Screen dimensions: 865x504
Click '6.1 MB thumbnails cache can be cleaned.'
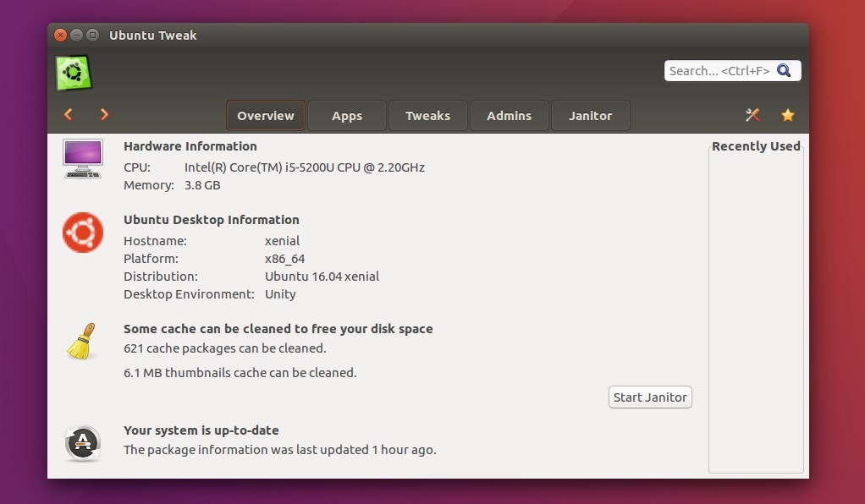click(240, 373)
